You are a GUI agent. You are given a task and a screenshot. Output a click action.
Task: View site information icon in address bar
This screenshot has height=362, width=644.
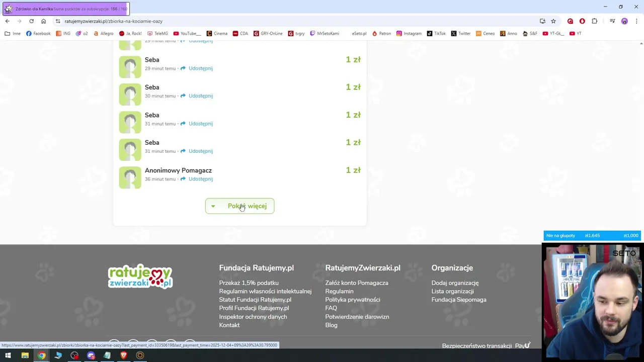pyautogui.click(x=58, y=21)
